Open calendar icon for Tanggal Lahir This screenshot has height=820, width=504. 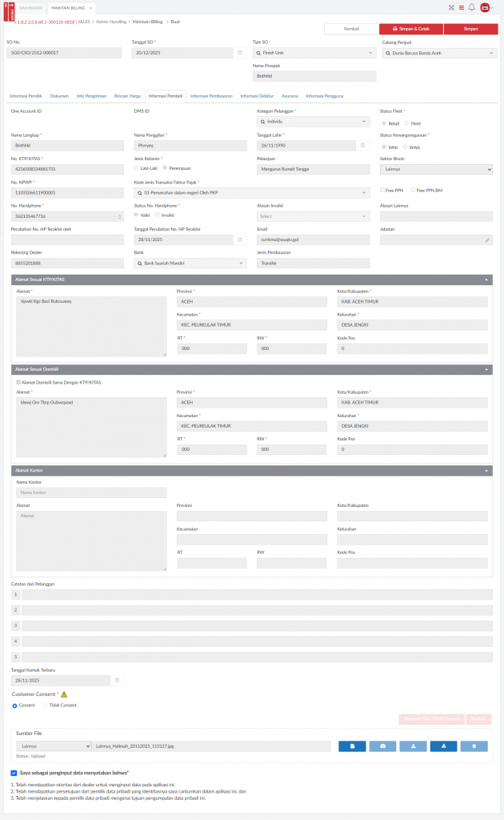click(363, 145)
